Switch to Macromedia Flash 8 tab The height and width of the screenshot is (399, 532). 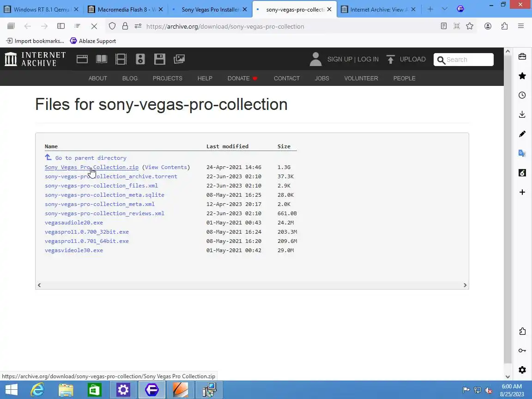[x=125, y=10]
